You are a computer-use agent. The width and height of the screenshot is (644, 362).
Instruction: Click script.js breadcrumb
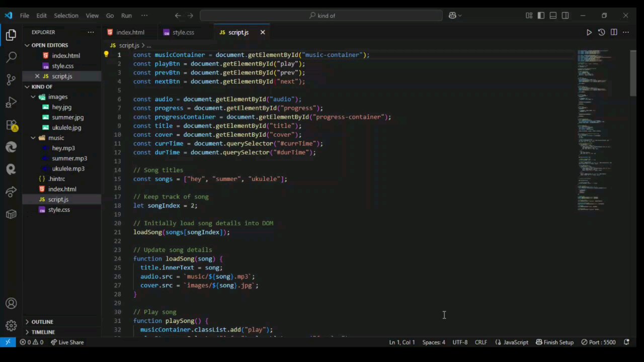[128, 45]
